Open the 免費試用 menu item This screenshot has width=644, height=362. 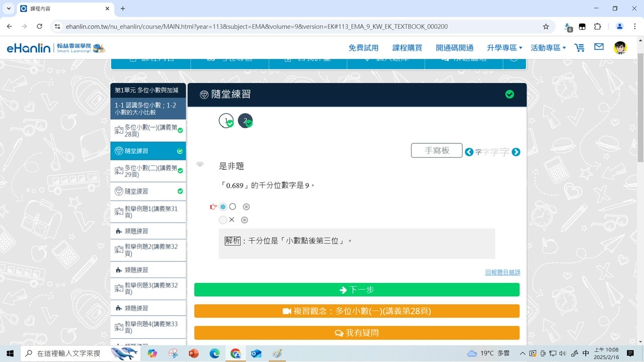pos(363,48)
